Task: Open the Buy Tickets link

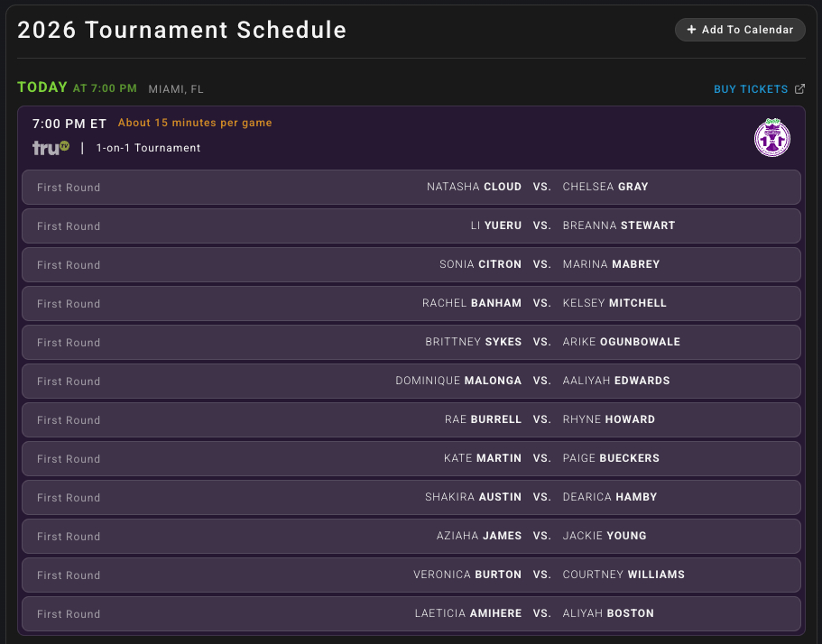Action: [x=751, y=89]
